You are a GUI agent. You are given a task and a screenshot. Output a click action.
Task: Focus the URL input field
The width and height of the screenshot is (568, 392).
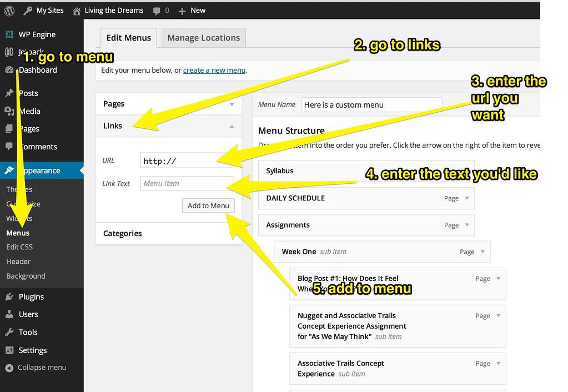pos(187,161)
